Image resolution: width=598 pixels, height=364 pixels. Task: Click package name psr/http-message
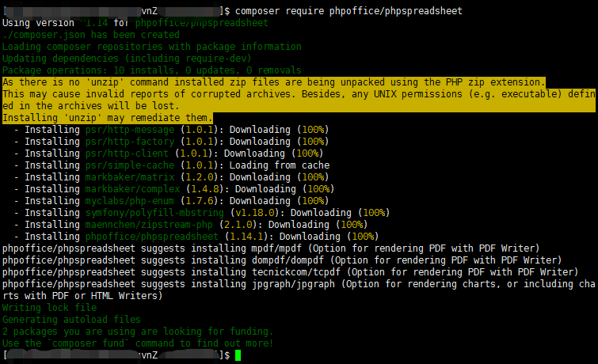click(130, 130)
